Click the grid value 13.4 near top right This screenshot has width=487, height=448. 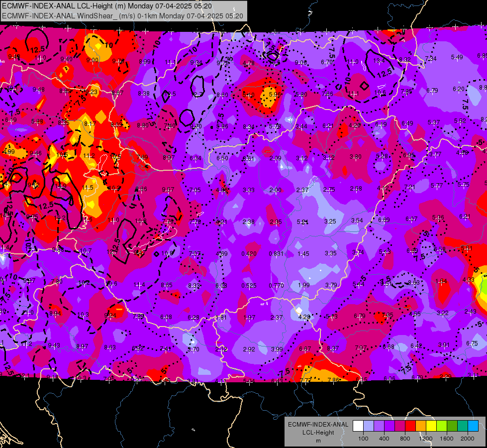(x=379, y=61)
